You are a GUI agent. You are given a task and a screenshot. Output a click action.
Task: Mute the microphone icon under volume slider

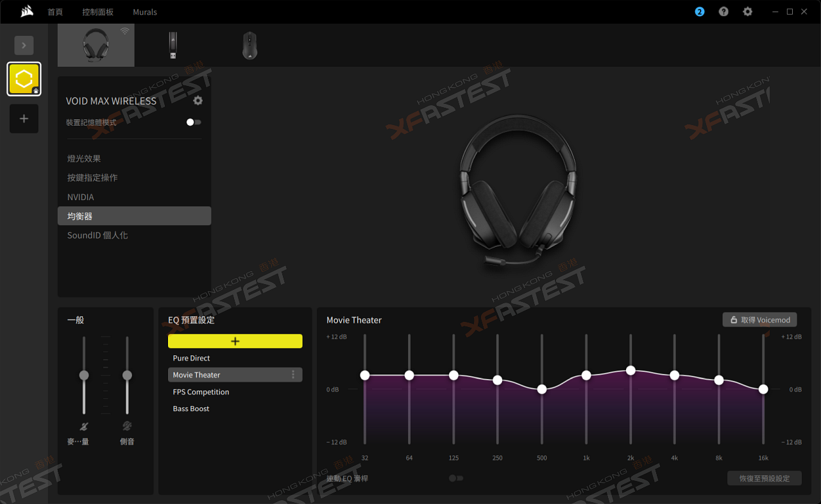83,426
